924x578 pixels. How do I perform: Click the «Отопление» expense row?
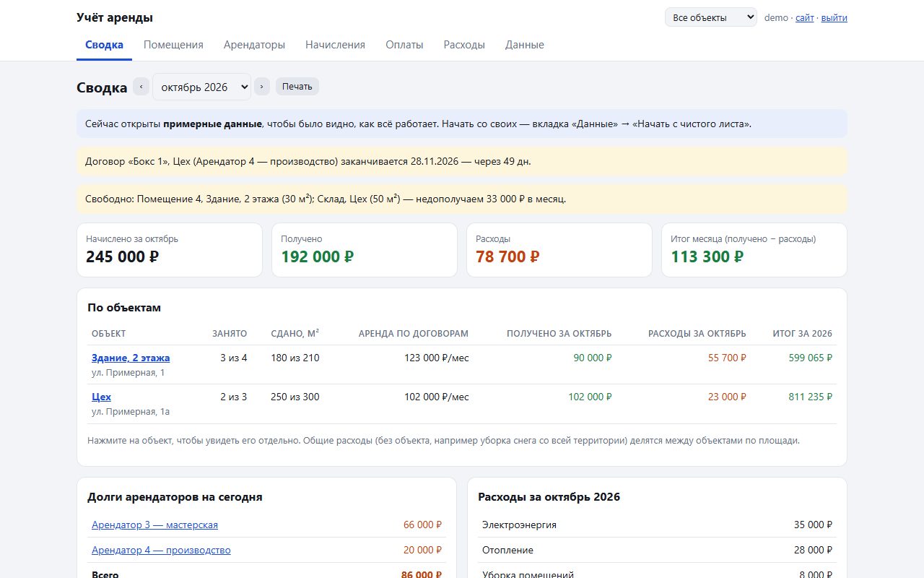click(657, 551)
